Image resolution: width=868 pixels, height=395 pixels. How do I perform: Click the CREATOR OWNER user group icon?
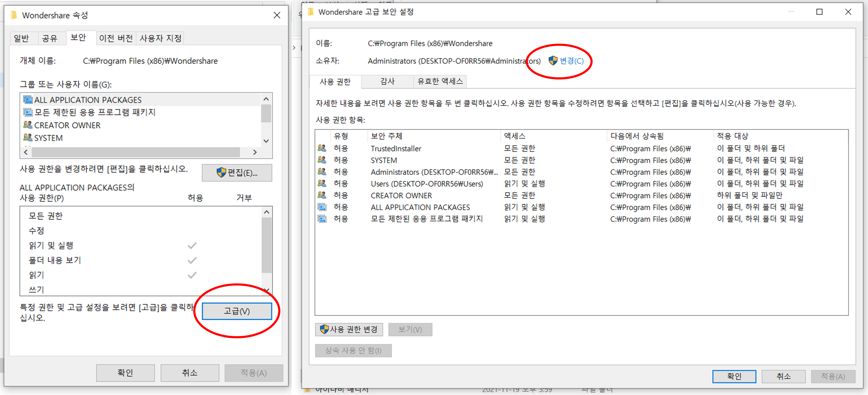(28, 125)
